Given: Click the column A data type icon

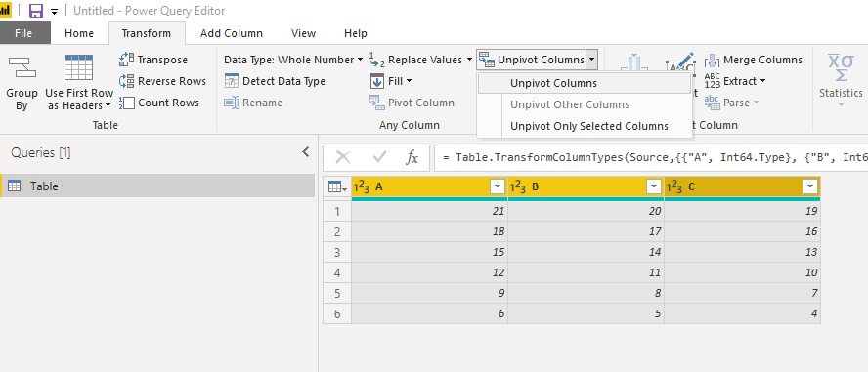Looking at the screenshot, I should pyautogui.click(x=361, y=186).
